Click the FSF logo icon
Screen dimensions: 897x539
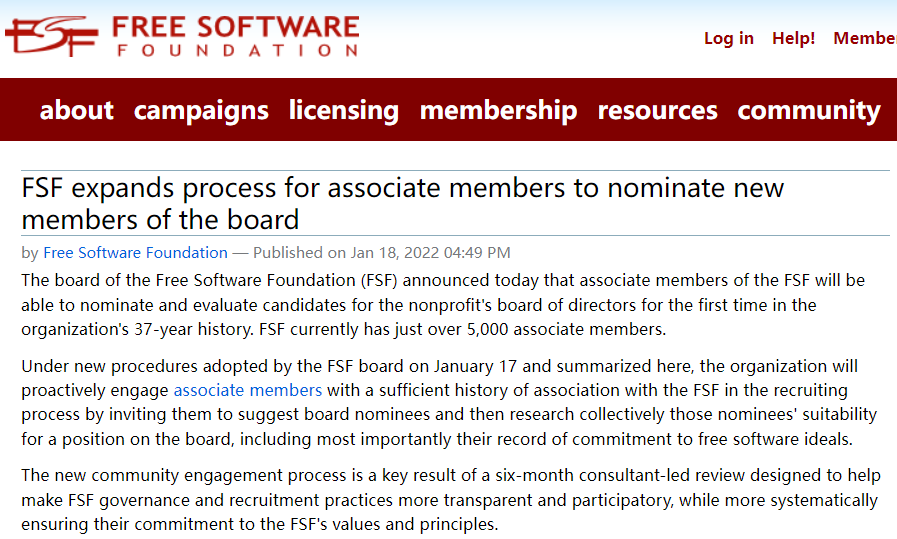pos(52,36)
